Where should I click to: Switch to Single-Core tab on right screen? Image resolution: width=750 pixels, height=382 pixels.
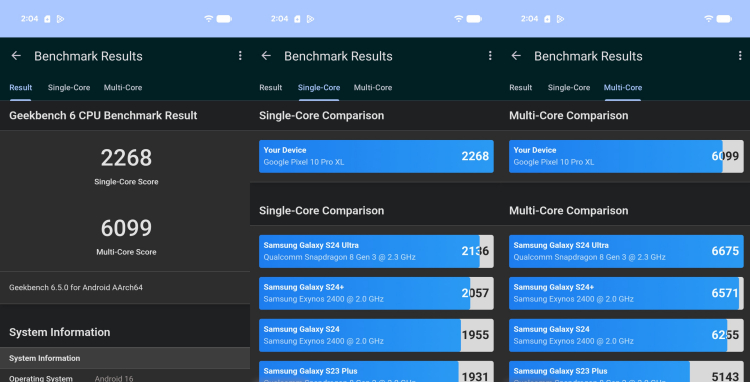tap(569, 87)
